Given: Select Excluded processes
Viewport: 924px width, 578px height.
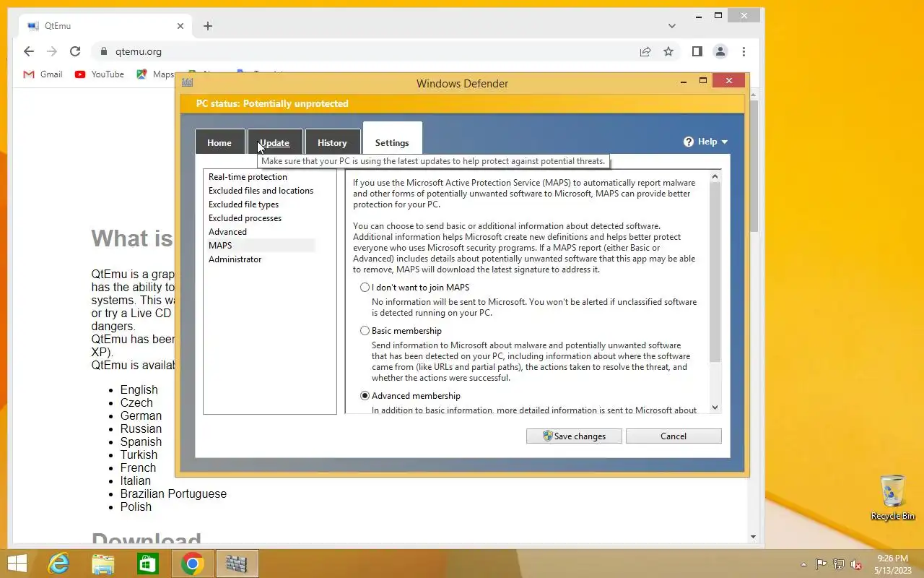Looking at the screenshot, I should pos(245,218).
